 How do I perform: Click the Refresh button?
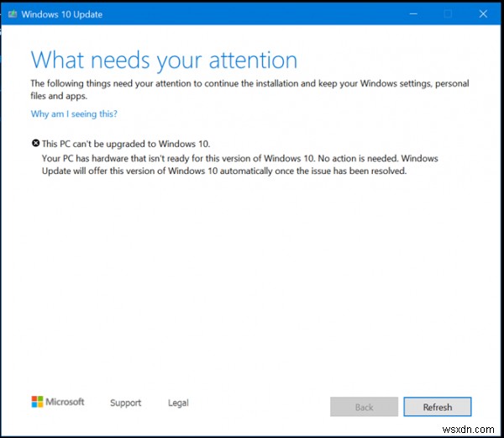point(438,407)
